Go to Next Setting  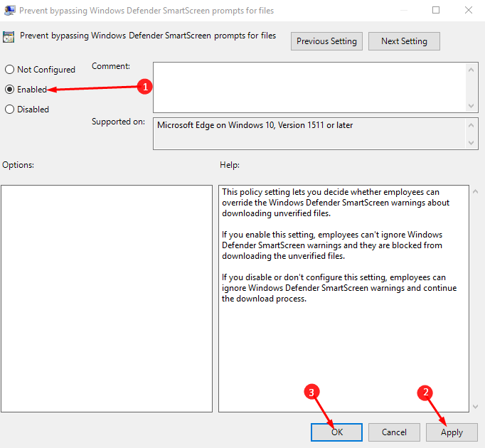404,41
